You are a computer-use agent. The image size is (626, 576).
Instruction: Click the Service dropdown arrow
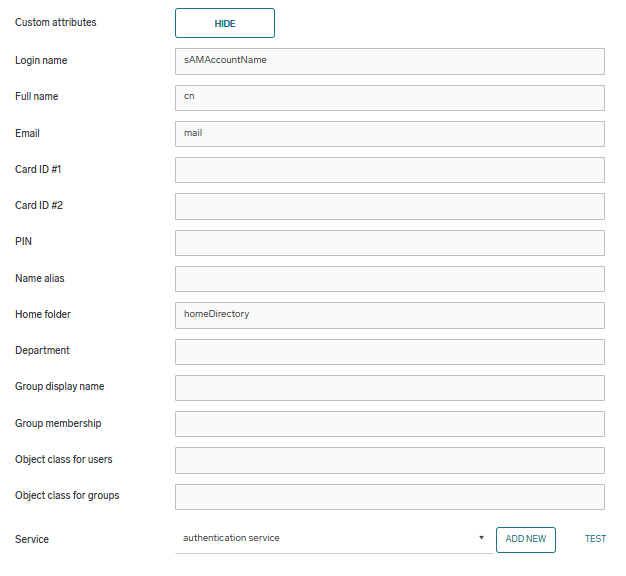[481, 539]
